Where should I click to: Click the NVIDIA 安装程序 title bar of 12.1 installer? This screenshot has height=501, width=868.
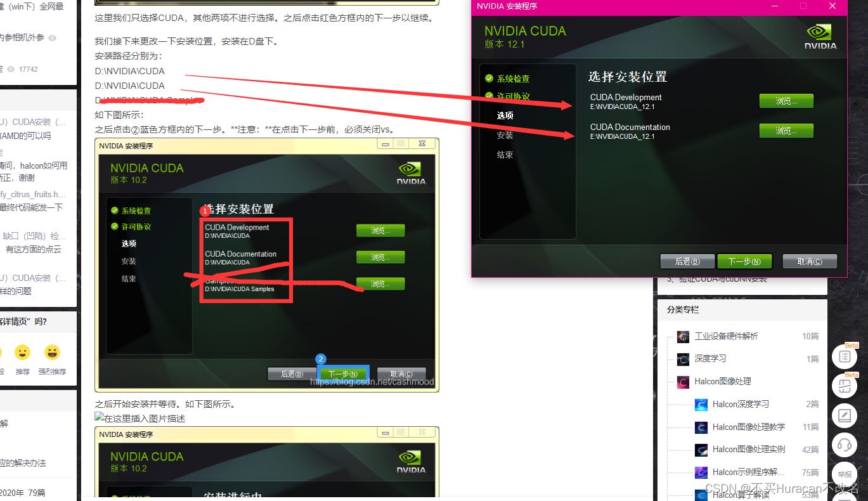pyautogui.click(x=659, y=6)
